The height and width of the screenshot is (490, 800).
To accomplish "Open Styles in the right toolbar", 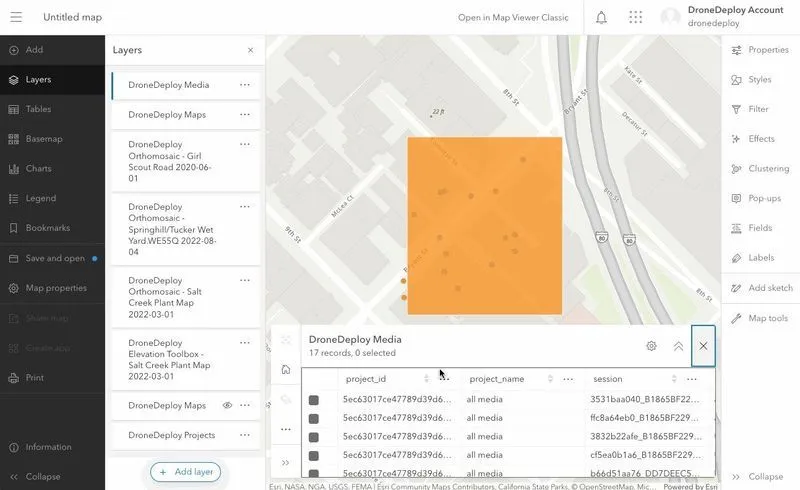I will (751, 80).
